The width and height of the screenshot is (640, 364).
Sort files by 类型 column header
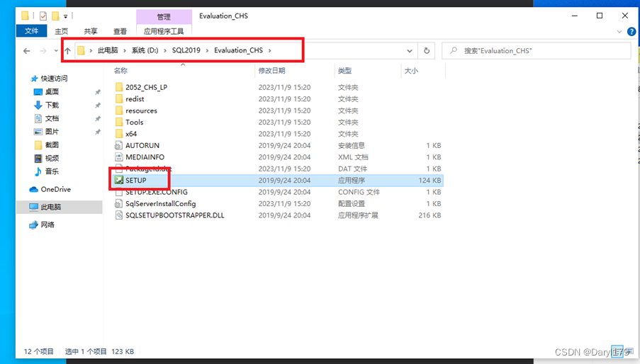point(344,71)
